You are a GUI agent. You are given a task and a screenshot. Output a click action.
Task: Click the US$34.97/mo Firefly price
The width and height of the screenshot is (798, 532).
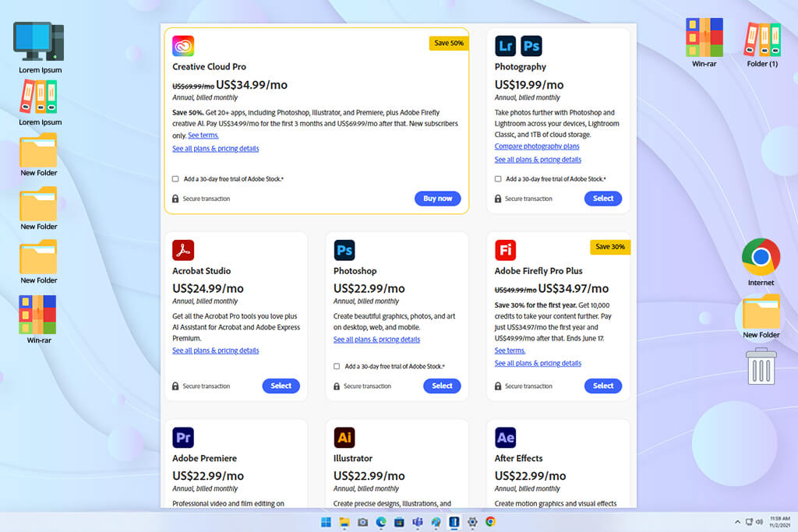coord(574,288)
